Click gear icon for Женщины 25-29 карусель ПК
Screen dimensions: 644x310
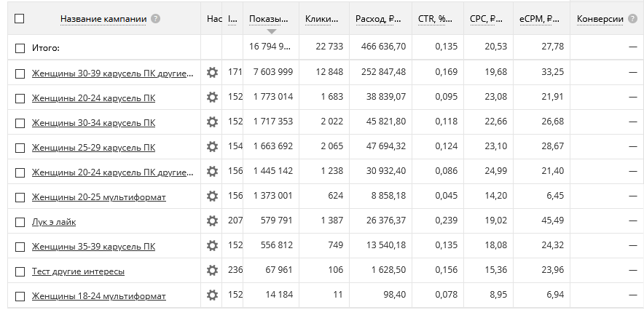pyautogui.click(x=212, y=147)
